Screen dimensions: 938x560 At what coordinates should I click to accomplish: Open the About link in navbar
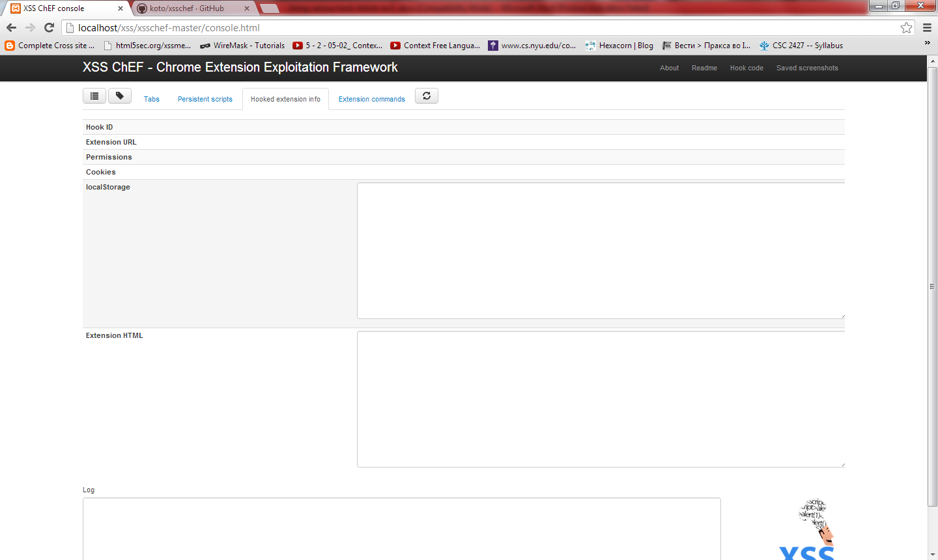coord(669,68)
